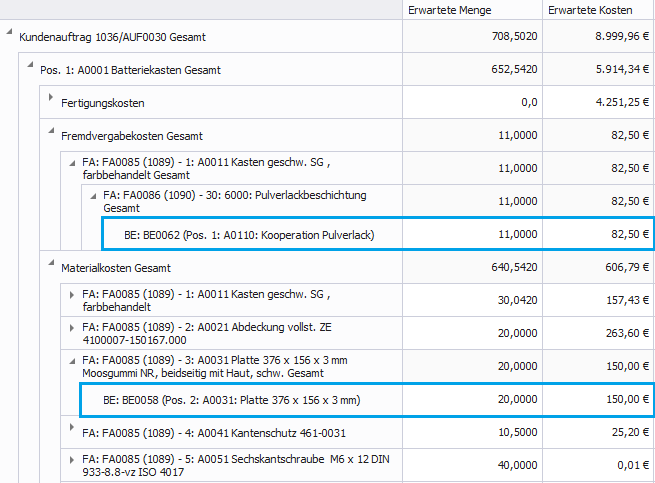
Task: Collapse FA0085 A0031 Platte Moosgummi node
Action: 72,359
